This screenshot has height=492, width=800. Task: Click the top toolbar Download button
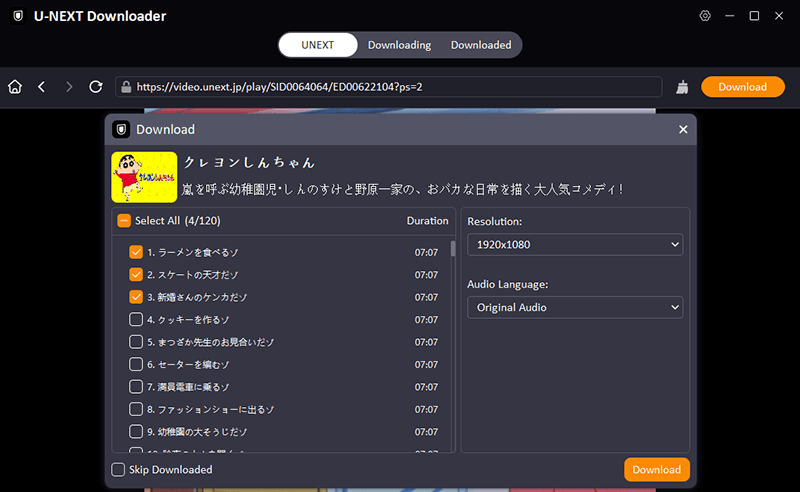click(742, 87)
